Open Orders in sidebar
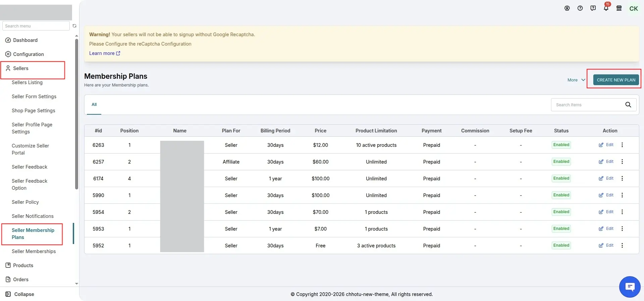 click(17, 280)
